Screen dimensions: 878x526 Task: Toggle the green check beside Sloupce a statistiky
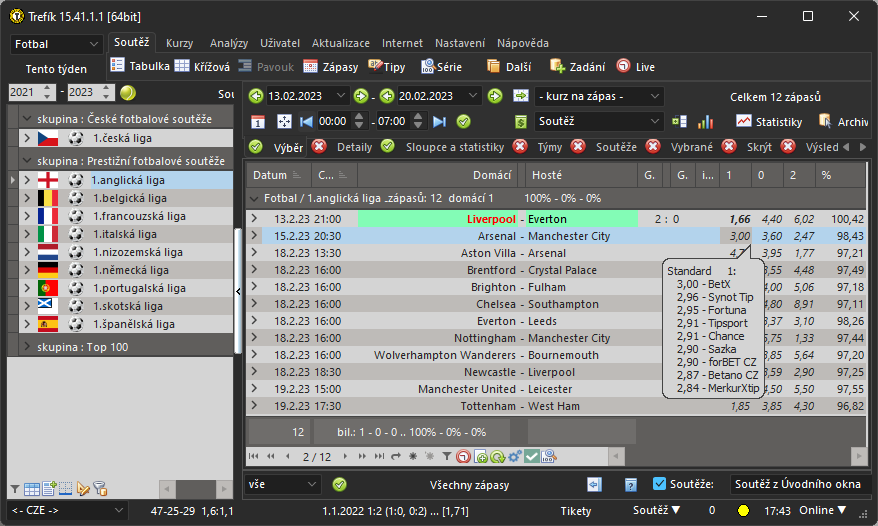(x=387, y=147)
